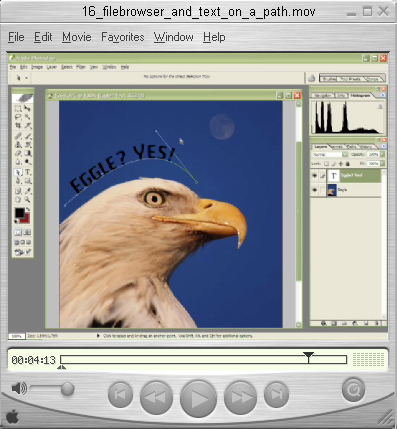
Task: Open the Opacity slider arrow
Action: pos(382,155)
